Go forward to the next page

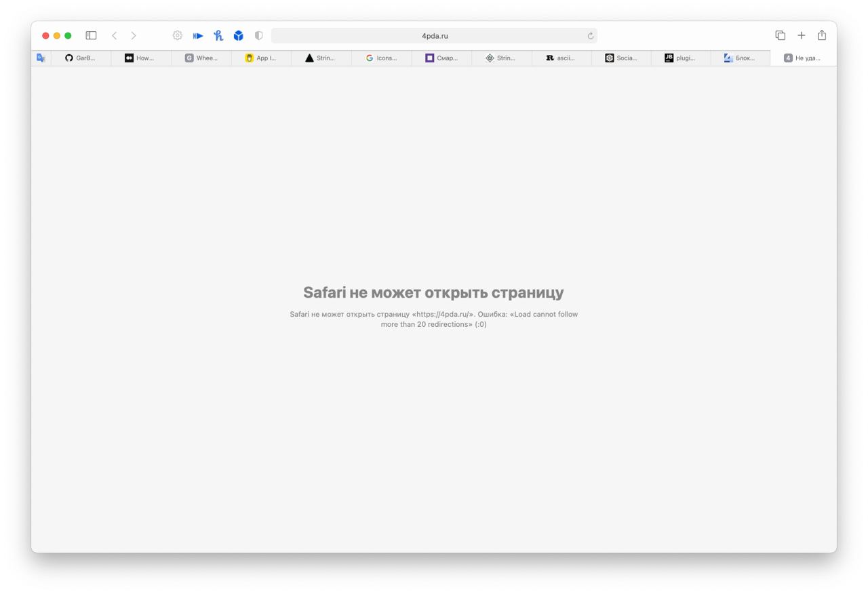tap(134, 35)
